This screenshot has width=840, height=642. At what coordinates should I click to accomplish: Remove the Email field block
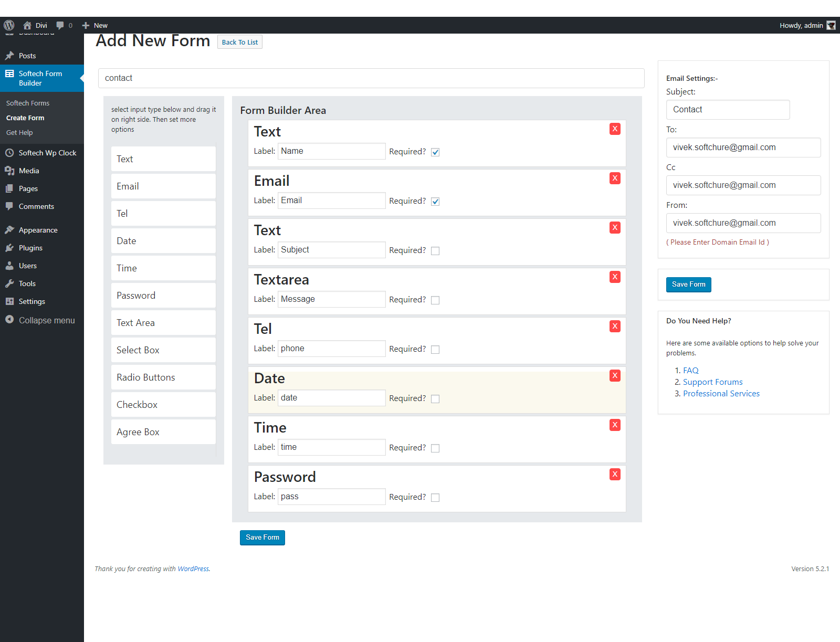(x=615, y=178)
